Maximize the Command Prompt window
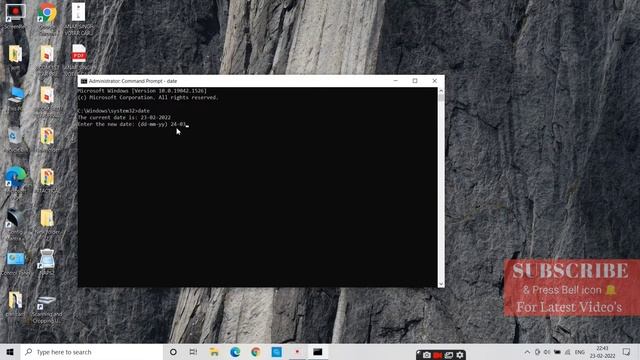 click(x=415, y=81)
